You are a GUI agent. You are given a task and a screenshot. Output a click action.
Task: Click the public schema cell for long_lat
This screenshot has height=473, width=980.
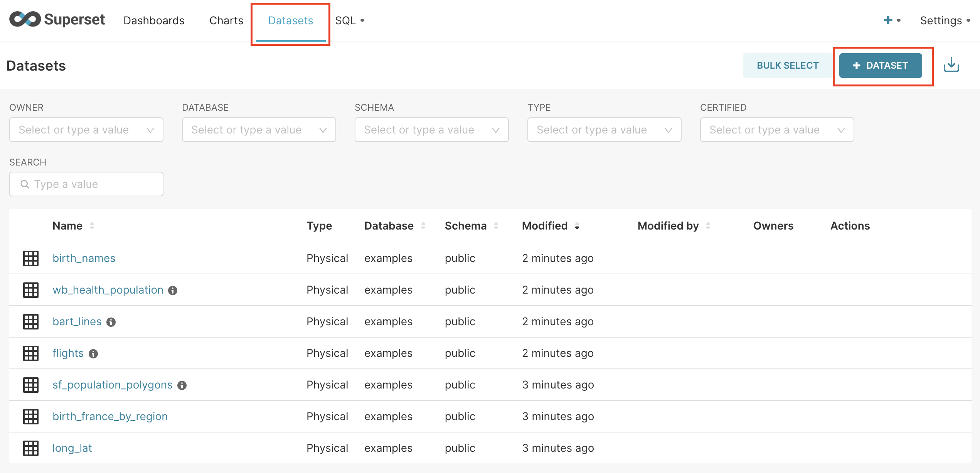coord(460,448)
